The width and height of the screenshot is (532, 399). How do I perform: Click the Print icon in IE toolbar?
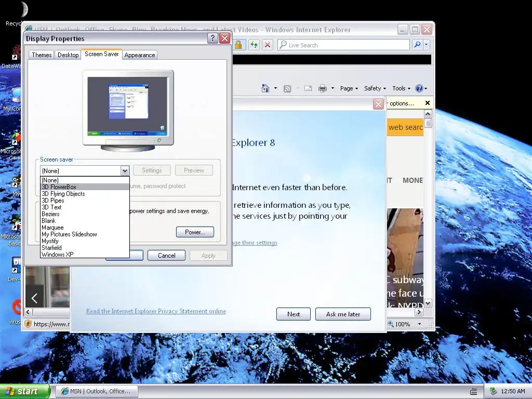click(x=323, y=88)
